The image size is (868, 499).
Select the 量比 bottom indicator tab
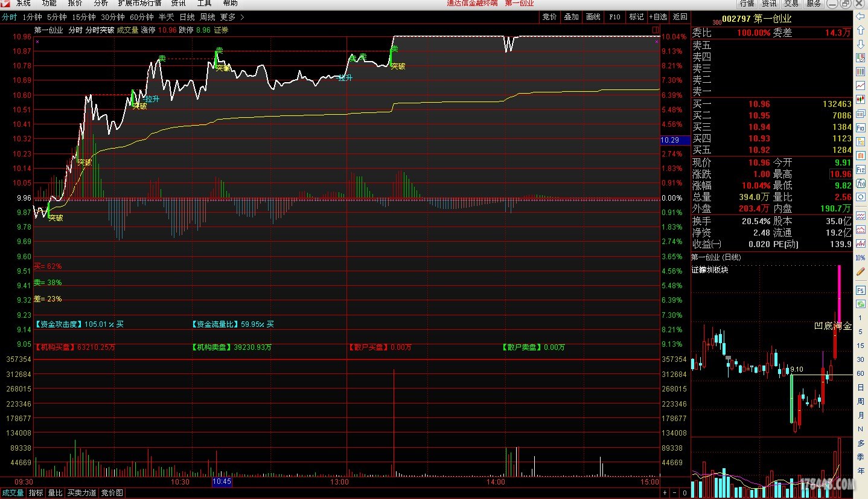pos(55,493)
